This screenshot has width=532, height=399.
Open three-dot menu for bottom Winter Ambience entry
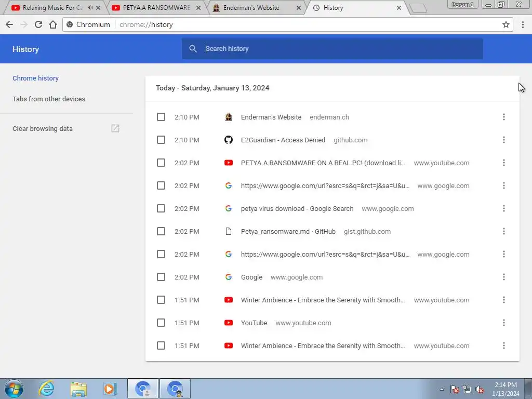click(503, 345)
